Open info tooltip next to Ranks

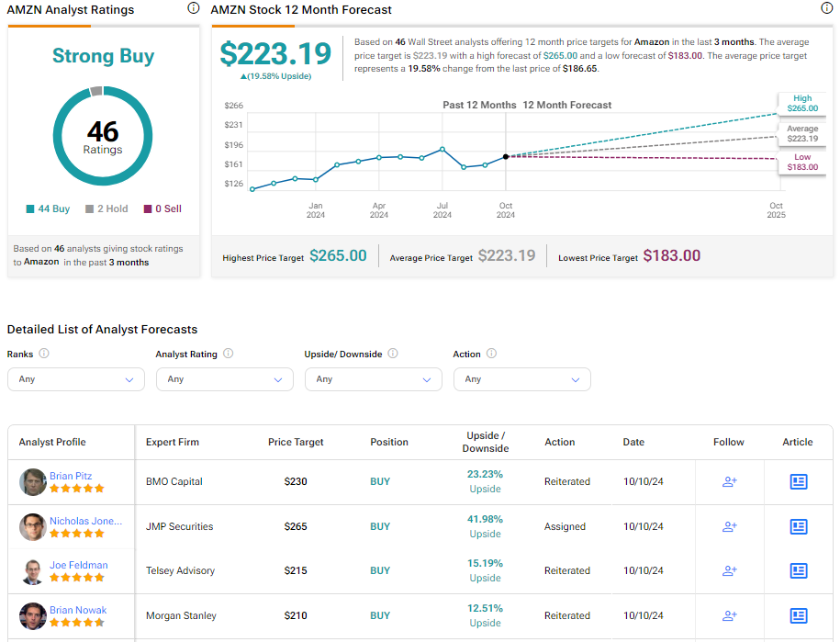pyautogui.click(x=44, y=354)
